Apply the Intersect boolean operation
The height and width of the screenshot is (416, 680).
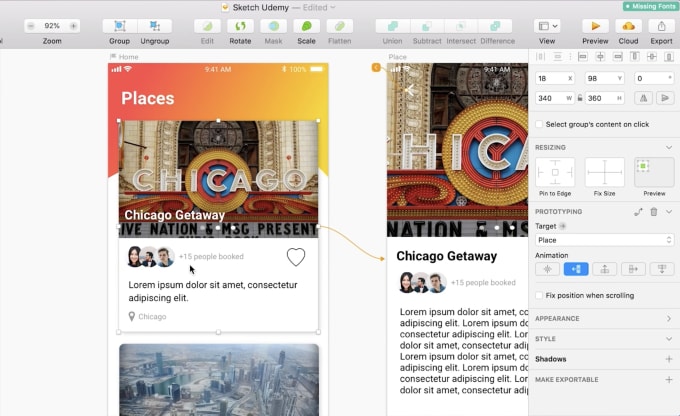click(461, 26)
